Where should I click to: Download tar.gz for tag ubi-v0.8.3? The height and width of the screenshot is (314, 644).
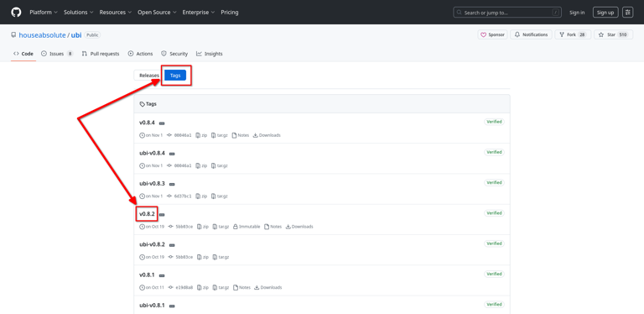[220, 196]
